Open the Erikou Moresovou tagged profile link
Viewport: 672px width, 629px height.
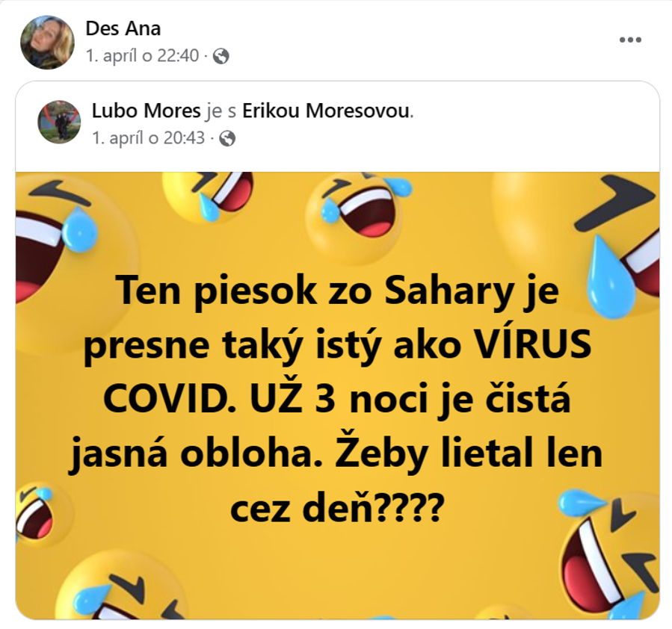[x=326, y=111]
